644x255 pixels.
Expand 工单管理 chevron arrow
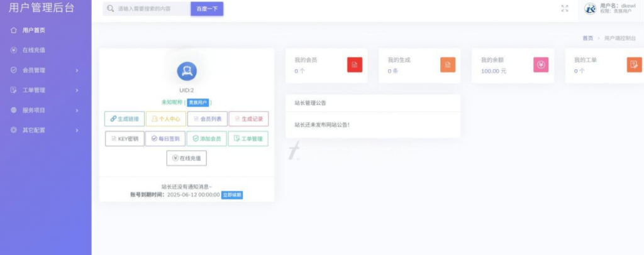pos(77,90)
